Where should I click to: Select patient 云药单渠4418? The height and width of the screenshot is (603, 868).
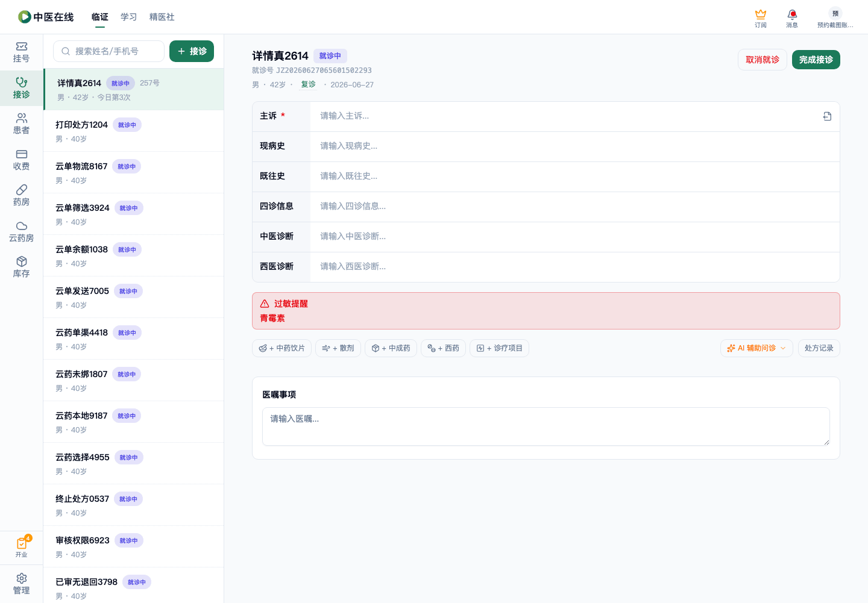(134, 339)
